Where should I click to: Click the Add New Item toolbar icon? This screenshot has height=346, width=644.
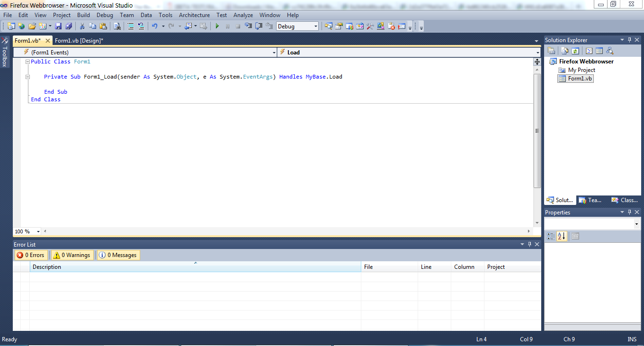[x=43, y=27]
